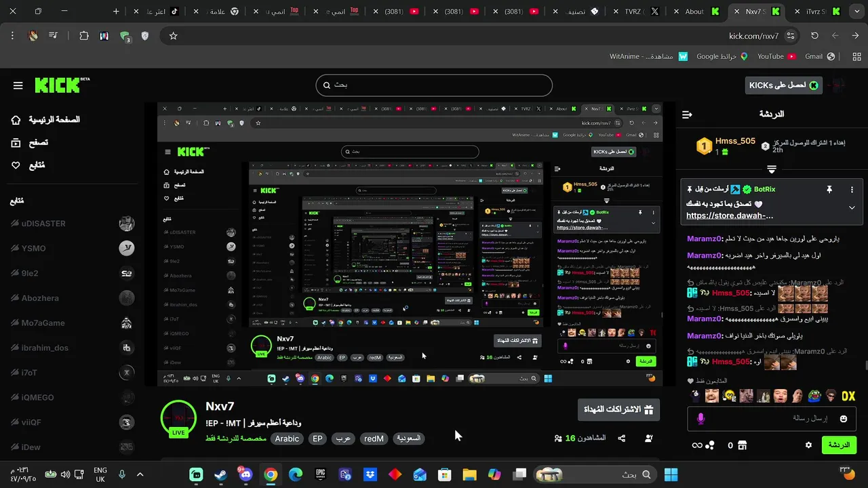Follow Nxv7 with the person-plus icon
Viewport: 868px width, 488px height.
click(649, 439)
